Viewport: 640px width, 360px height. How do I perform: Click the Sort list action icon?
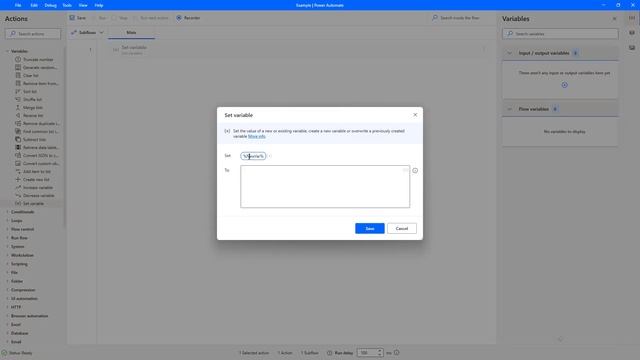click(x=18, y=91)
